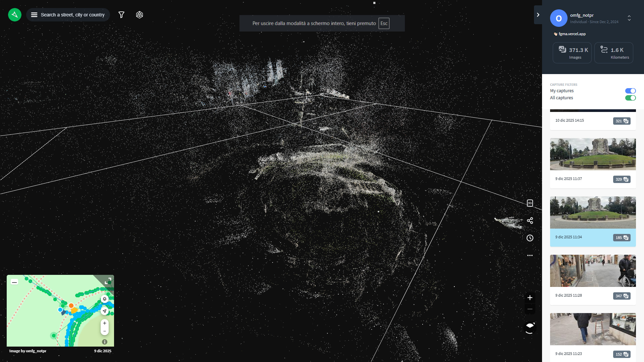Toggle the My captures switch
644x362 pixels.
(x=630, y=91)
